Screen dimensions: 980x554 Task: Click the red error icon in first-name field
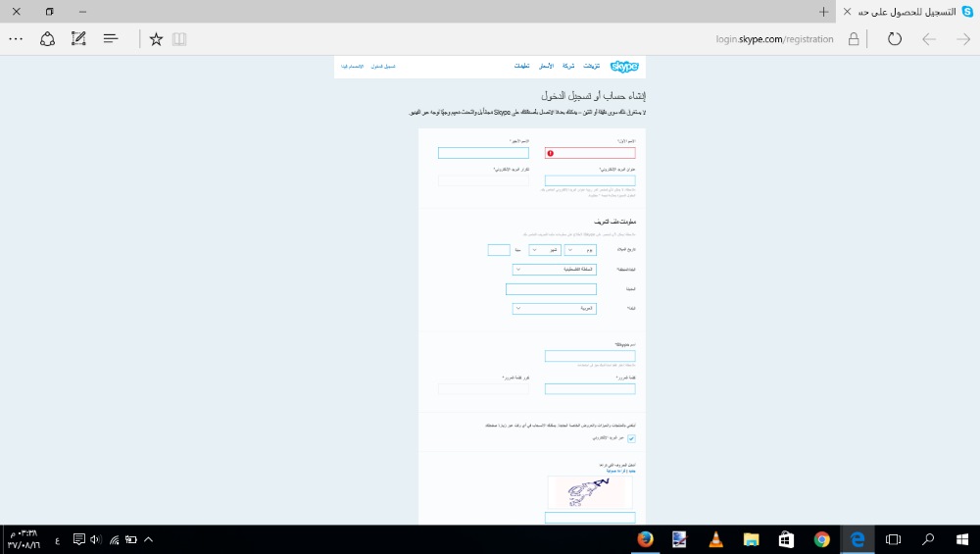[x=551, y=153]
